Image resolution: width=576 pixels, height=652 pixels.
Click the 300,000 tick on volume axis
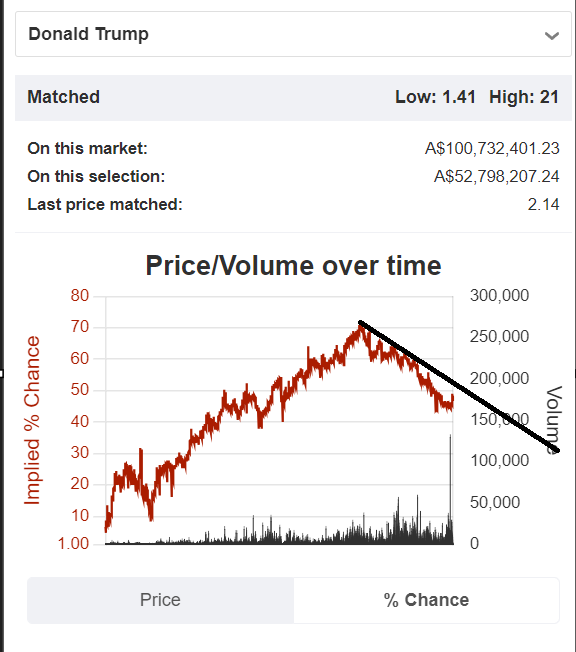(499, 295)
